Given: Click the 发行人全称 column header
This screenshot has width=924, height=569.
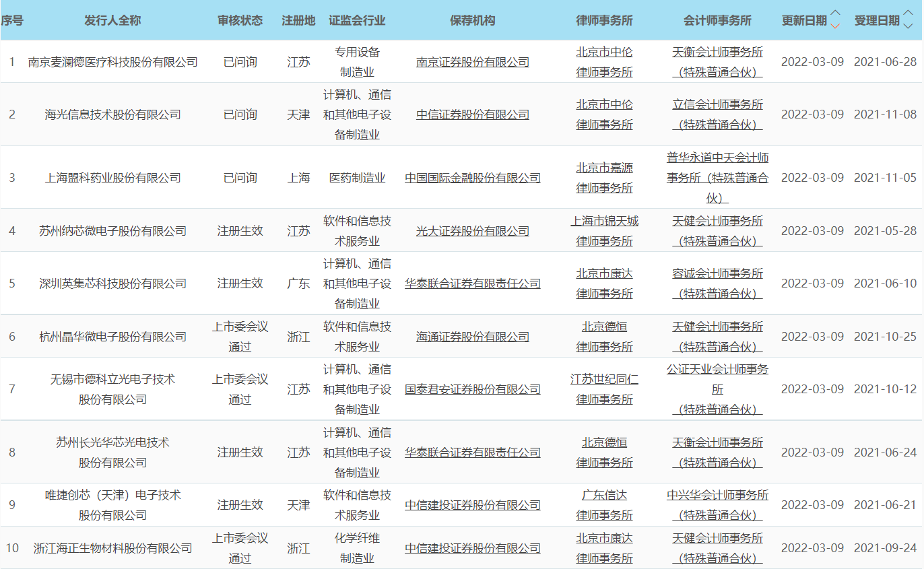Looking at the screenshot, I should point(112,20).
